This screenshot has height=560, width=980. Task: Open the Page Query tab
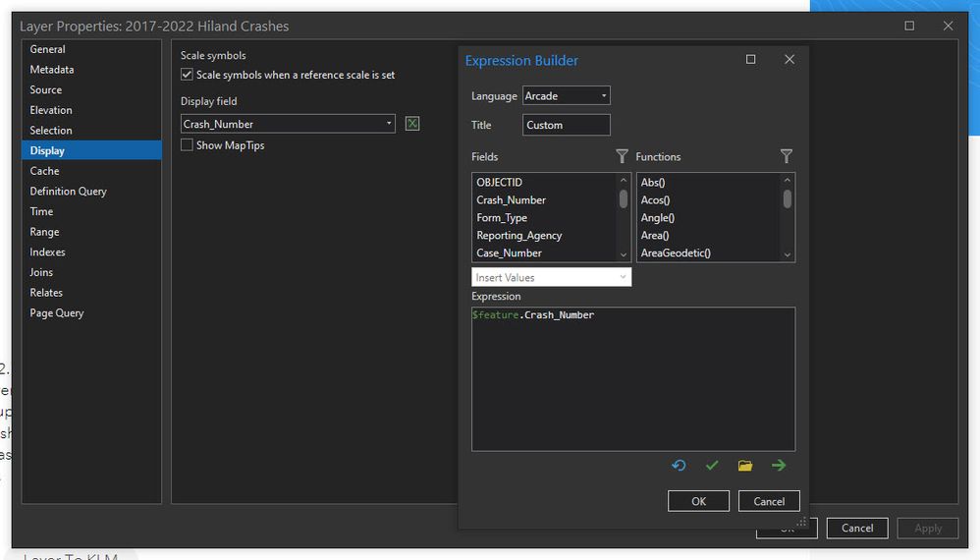(x=91, y=313)
